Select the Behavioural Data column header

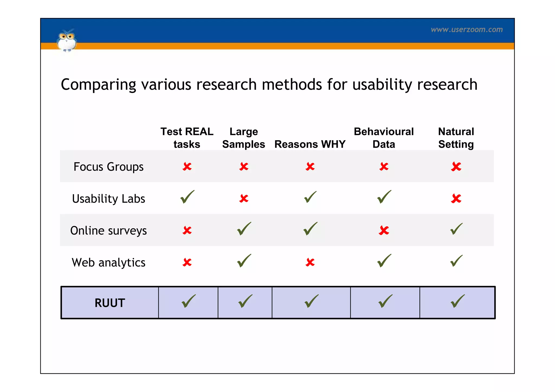coord(384,138)
